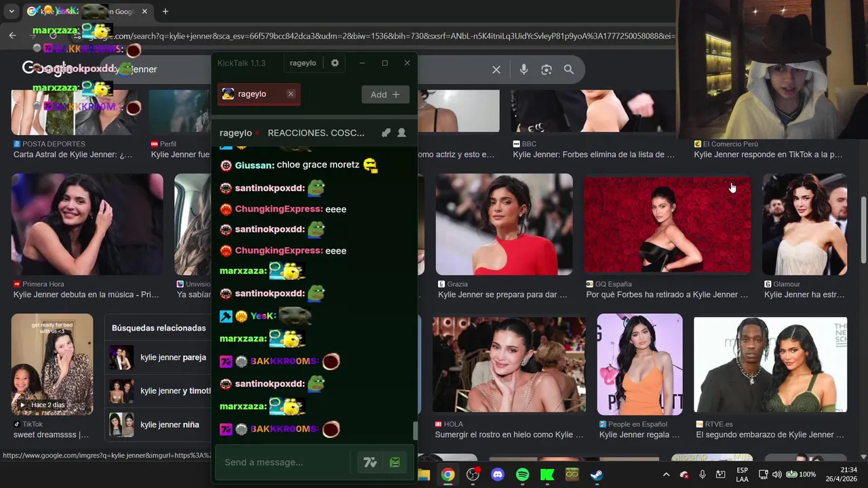Start Google voice search microphone
Image resolution: width=868 pixels, height=488 pixels.
tap(524, 69)
